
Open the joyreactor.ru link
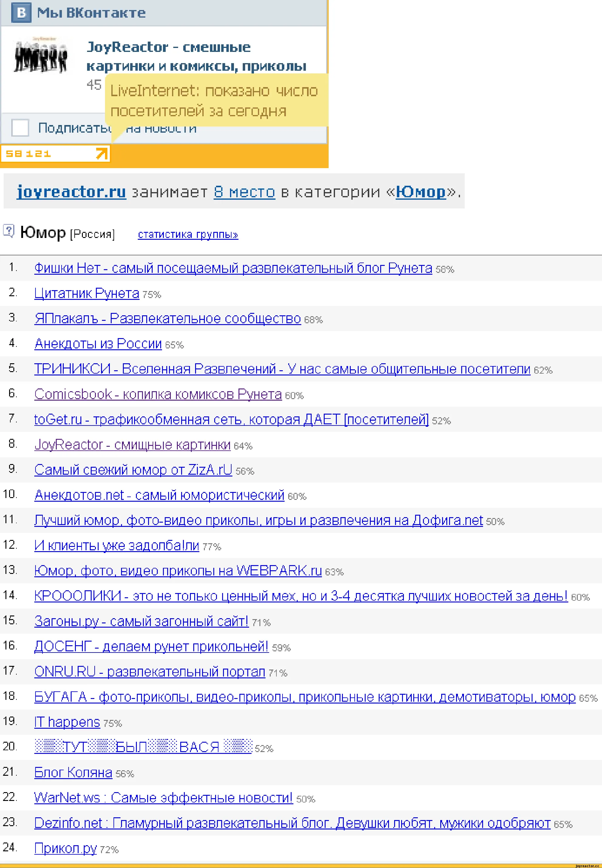(71, 192)
